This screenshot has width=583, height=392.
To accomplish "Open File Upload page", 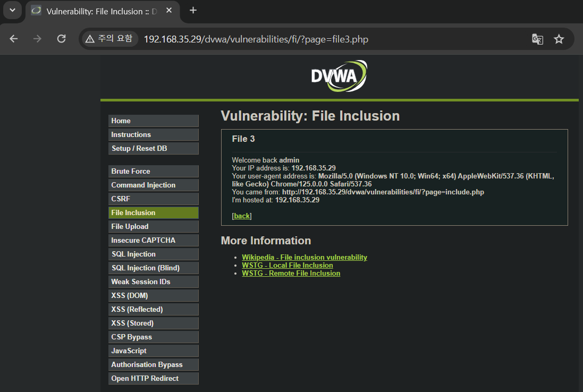I will [153, 226].
